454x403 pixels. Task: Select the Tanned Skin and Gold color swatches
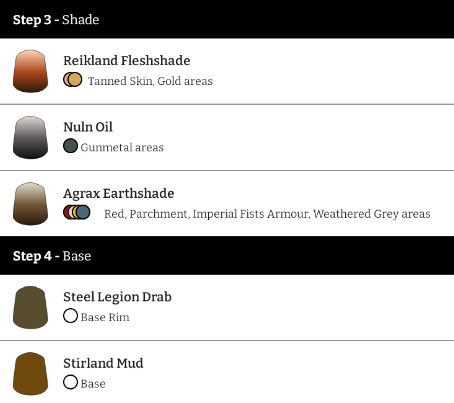pyautogui.click(x=73, y=80)
